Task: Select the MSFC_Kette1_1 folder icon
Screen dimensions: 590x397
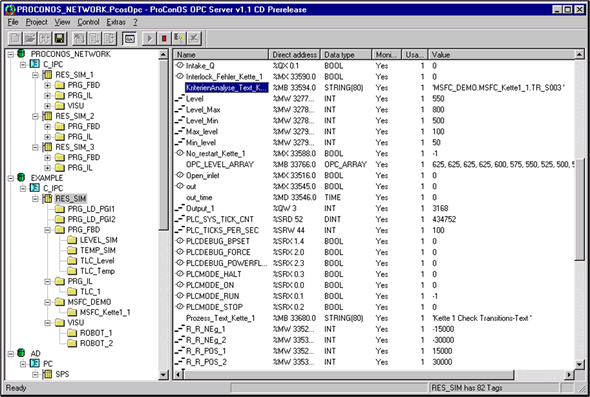Action: tap(72, 312)
